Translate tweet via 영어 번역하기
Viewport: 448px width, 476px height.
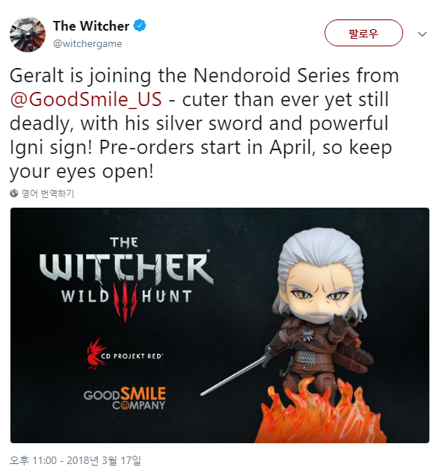pyautogui.click(x=48, y=194)
